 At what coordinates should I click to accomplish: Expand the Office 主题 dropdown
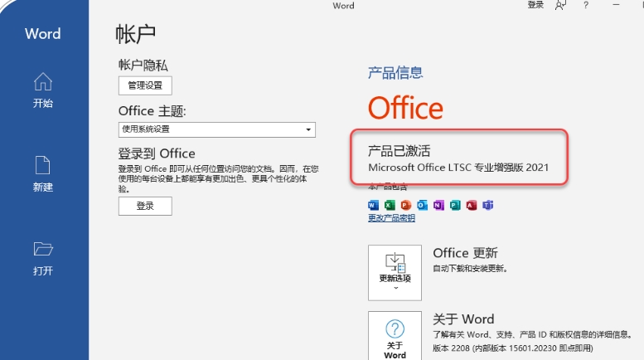point(217,129)
